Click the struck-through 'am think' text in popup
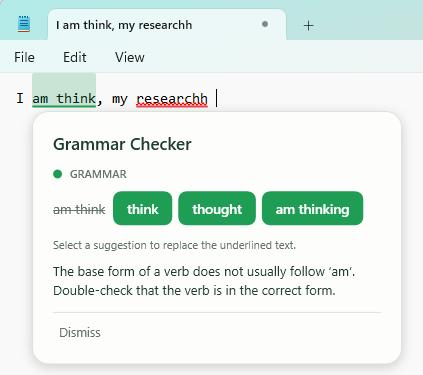The height and width of the screenshot is (375, 423). coord(79,210)
